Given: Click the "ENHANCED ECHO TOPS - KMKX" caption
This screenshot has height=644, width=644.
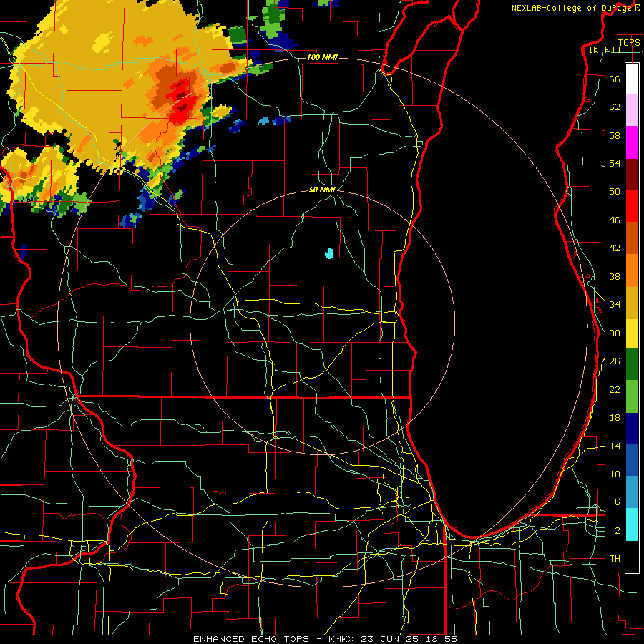Looking at the screenshot, I should click(x=275, y=639).
